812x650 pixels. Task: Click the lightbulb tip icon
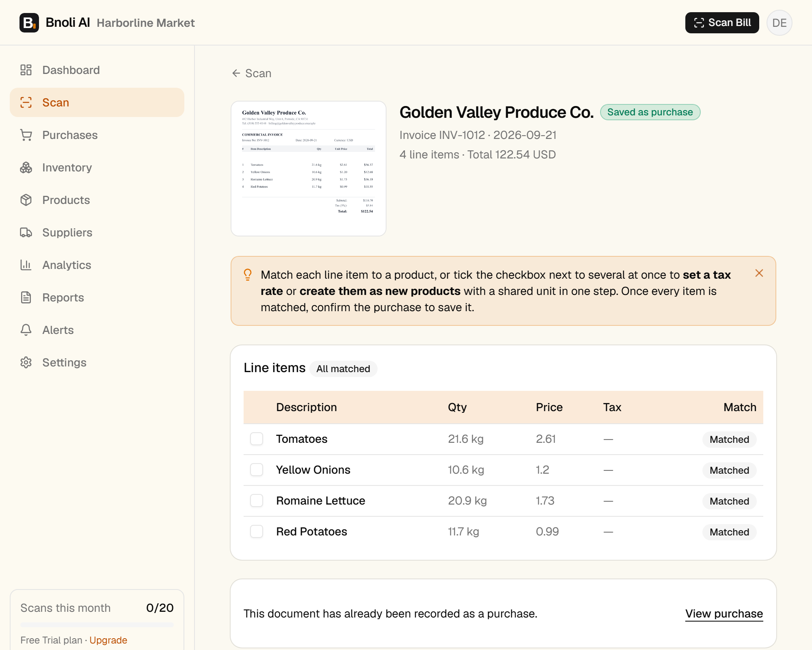tap(248, 275)
